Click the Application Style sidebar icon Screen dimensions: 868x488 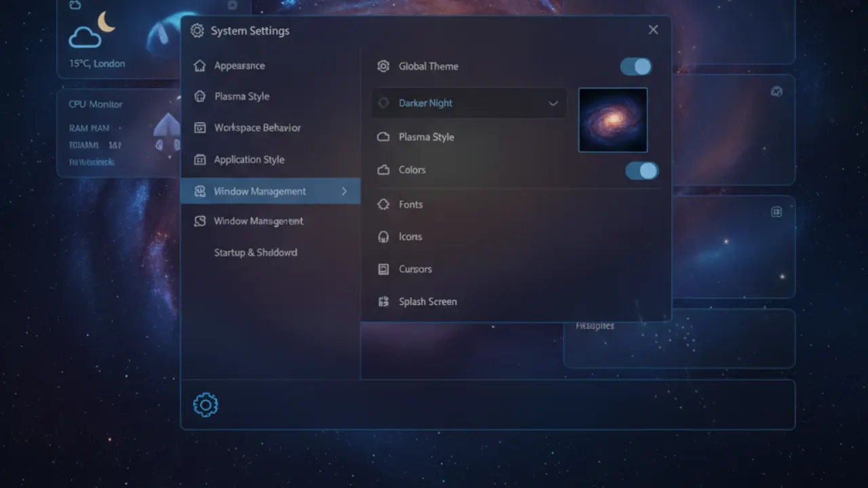click(x=199, y=159)
